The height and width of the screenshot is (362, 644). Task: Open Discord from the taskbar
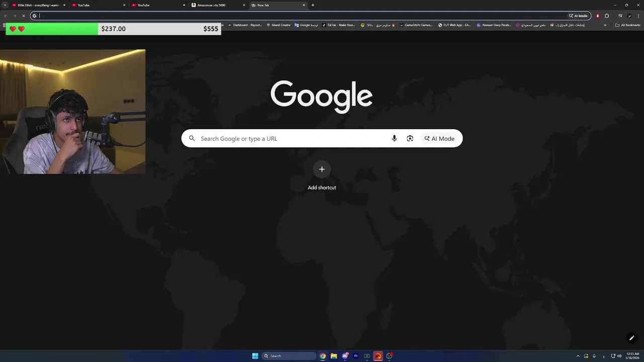click(345, 356)
